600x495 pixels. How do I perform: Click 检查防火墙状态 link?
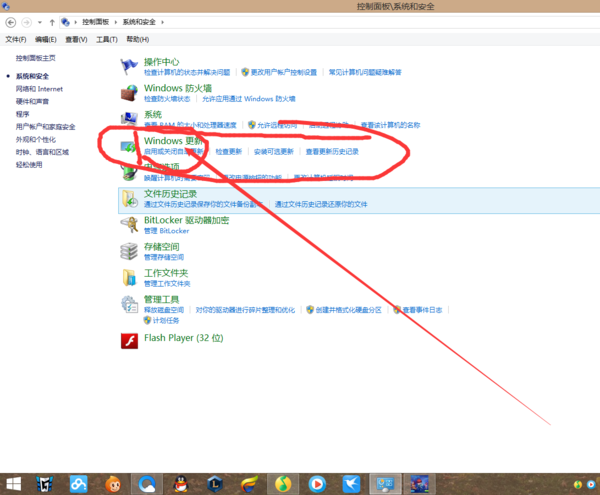[x=167, y=99]
